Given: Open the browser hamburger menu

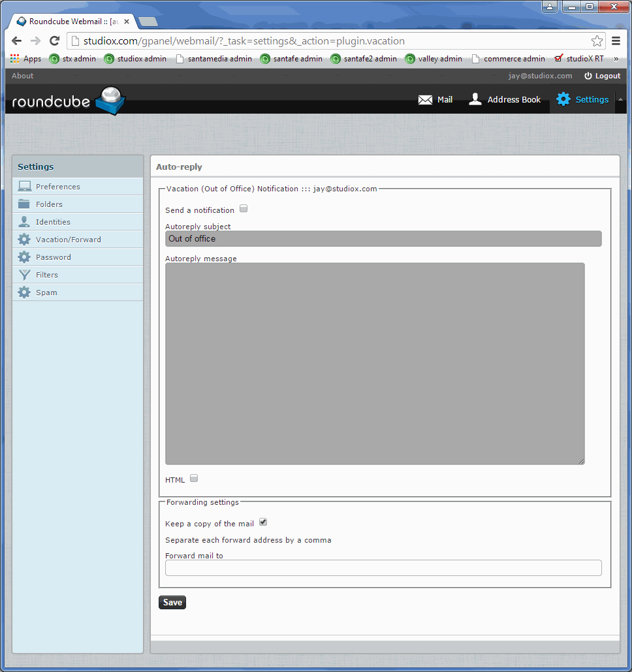Looking at the screenshot, I should pos(616,40).
